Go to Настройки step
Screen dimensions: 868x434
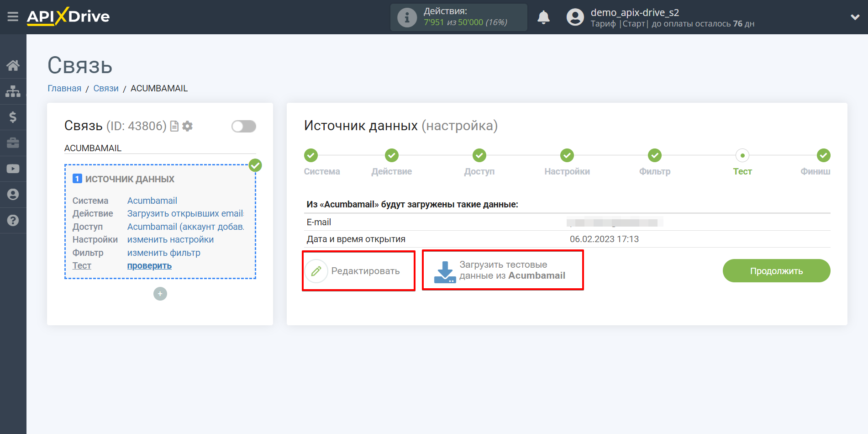(567, 162)
